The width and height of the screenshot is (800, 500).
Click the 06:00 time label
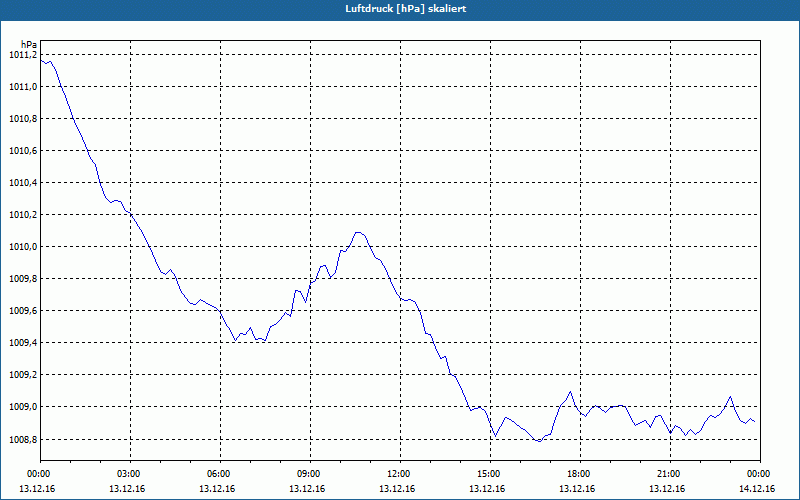[220, 474]
